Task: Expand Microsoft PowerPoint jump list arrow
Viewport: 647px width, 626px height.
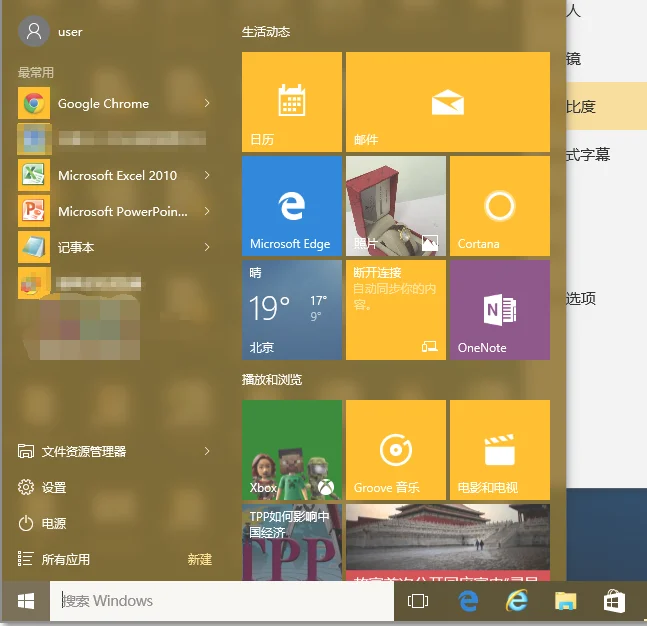Action: pos(207,211)
